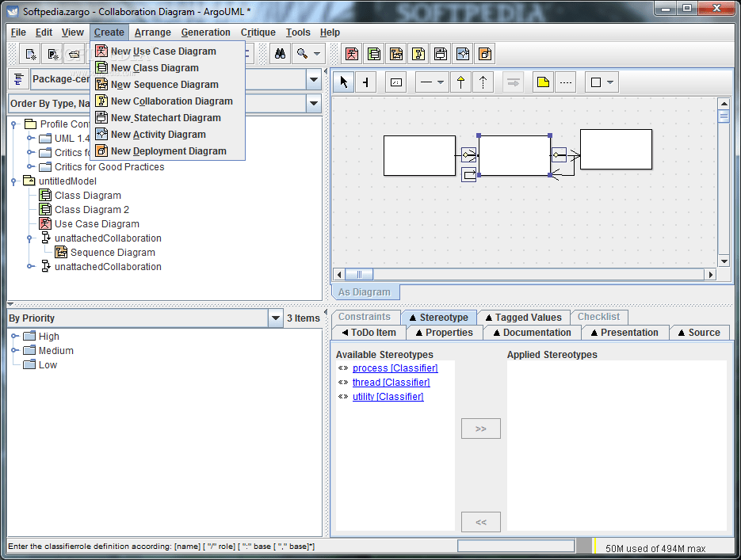The width and height of the screenshot is (741, 560).
Task: Create a new Activity Diagram from the toolbar
Action: pyautogui.click(x=462, y=53)
